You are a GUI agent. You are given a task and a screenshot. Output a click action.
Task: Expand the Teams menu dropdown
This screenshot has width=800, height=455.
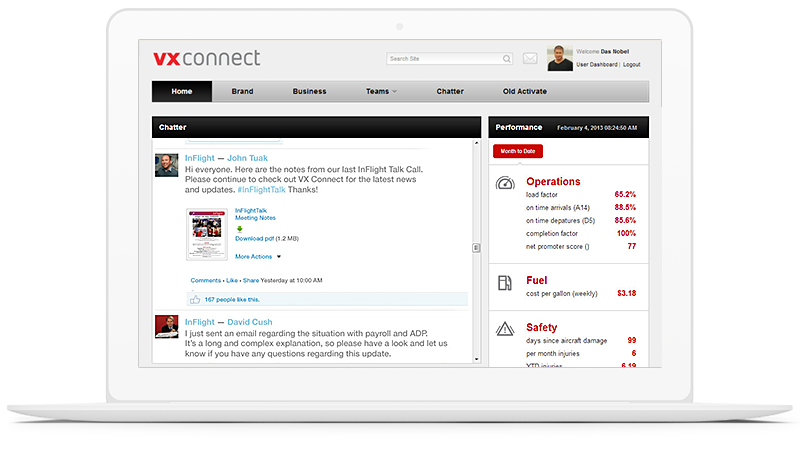click(x=381, y=91)
